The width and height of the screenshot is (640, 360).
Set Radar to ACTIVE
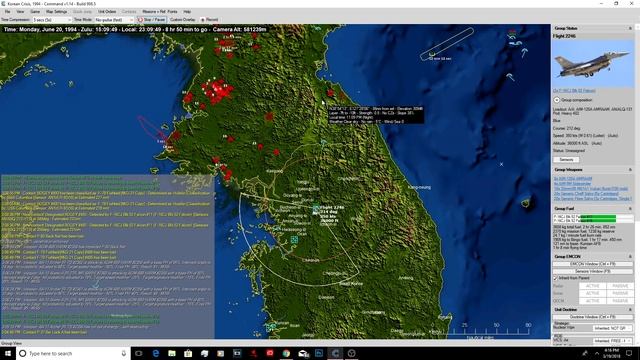coord(592,286)
